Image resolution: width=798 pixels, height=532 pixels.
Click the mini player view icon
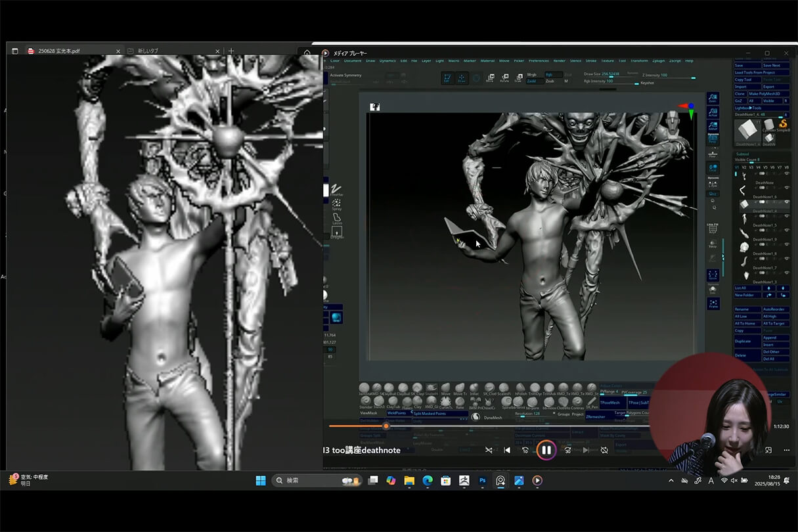[768, 450]
